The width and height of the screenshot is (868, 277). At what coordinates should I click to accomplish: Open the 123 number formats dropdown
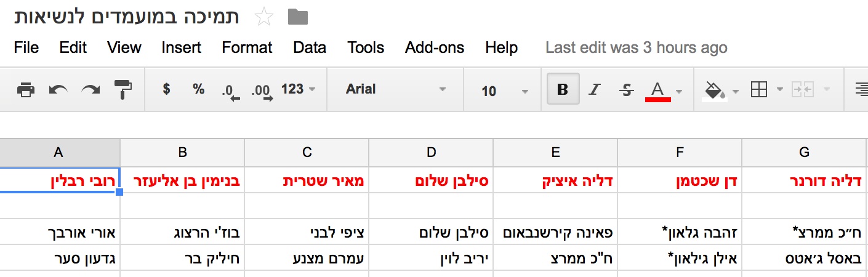coord(298,89)
